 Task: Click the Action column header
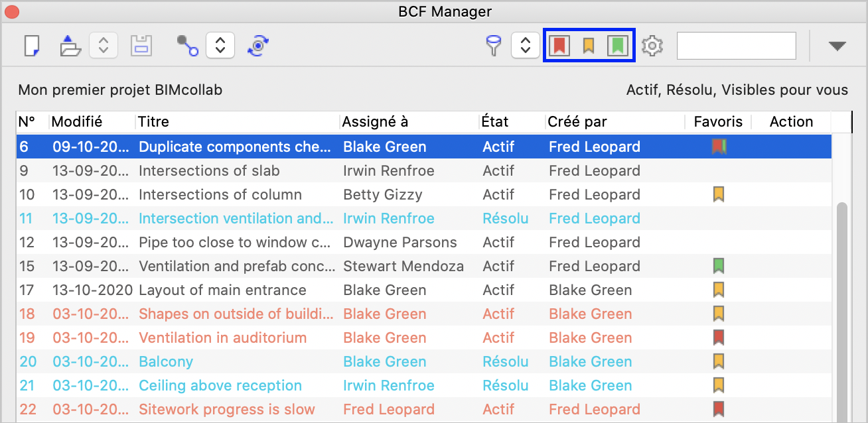pos(791,122)
